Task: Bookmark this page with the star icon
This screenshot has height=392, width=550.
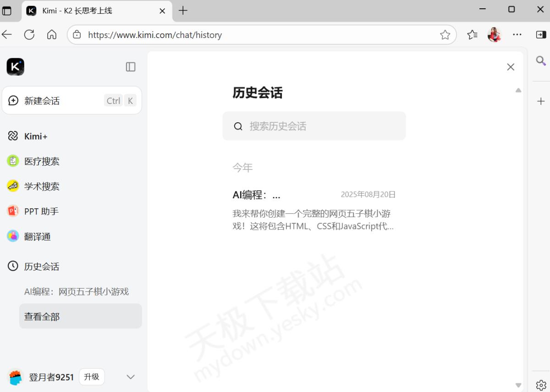Action: coord(445,35)
